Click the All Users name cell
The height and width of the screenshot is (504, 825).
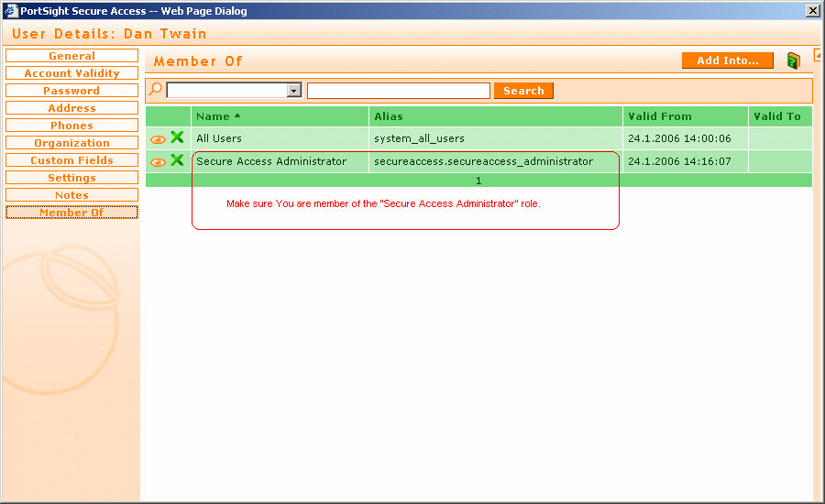pyautogui.click(x=219, y=138)
